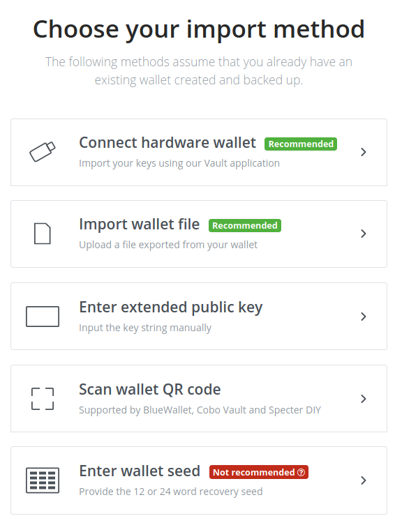Click the Recommended badge beside hardware wallet

click(x=301, y=144)
